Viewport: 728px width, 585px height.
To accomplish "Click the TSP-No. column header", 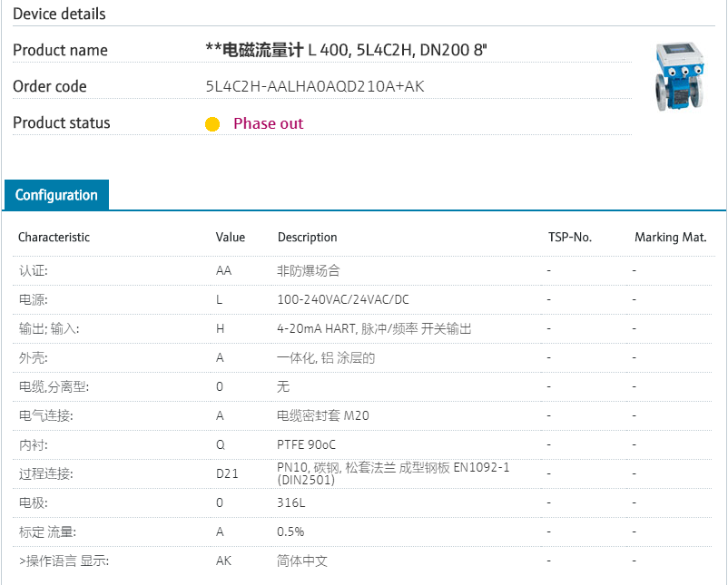I will [569, 238].
